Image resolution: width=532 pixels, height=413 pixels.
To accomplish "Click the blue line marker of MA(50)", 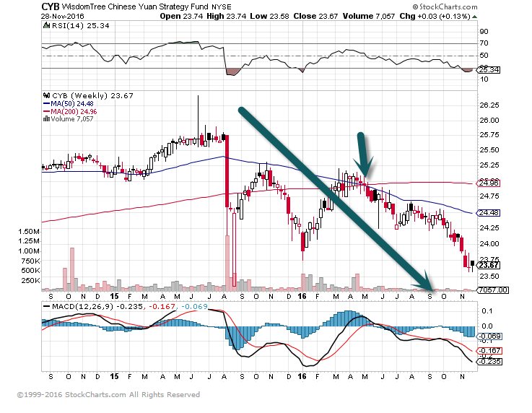I will click(x=46, y=103).
